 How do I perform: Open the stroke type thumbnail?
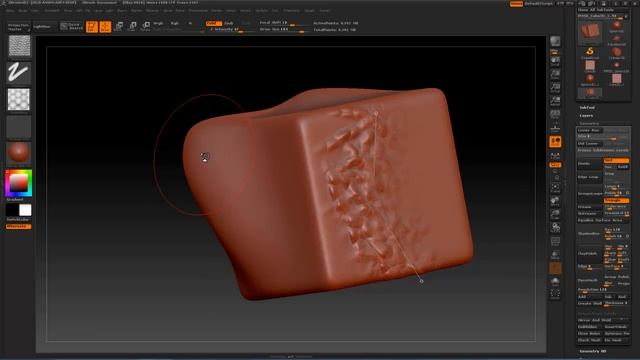19,73
